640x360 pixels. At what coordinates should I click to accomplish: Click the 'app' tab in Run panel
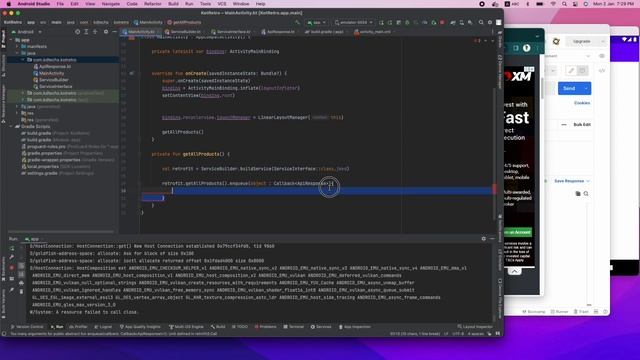click(32, 239)
